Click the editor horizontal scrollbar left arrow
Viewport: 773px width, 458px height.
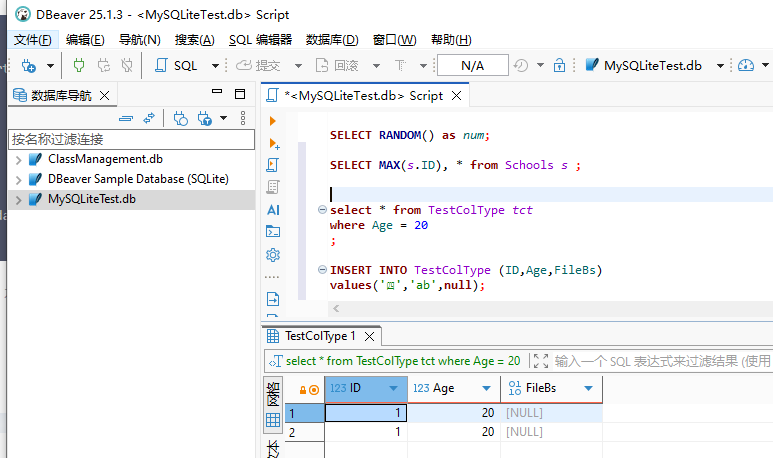tap(336, 309)
